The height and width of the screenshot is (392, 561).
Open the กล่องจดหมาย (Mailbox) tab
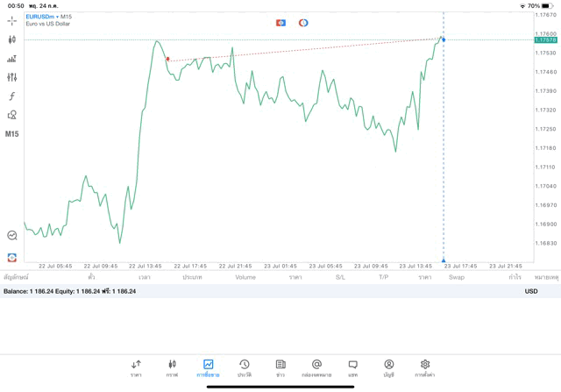pos(316,367)
